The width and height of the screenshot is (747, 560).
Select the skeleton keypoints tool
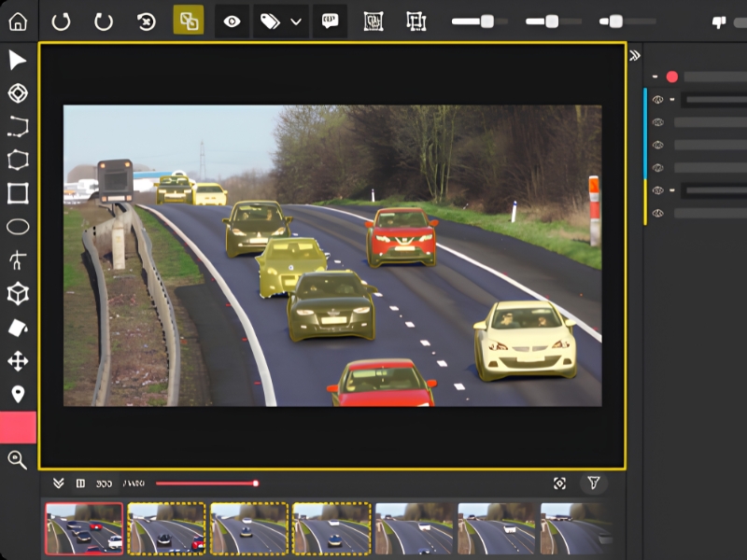pos(18,260)
